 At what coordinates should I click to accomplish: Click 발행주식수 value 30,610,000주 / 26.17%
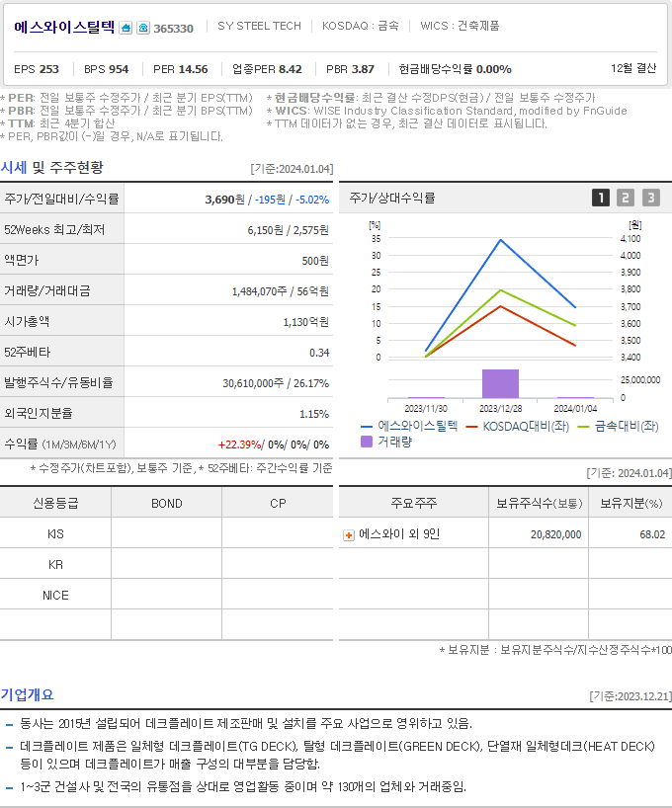pyautogui.click(x=276, y=383)
